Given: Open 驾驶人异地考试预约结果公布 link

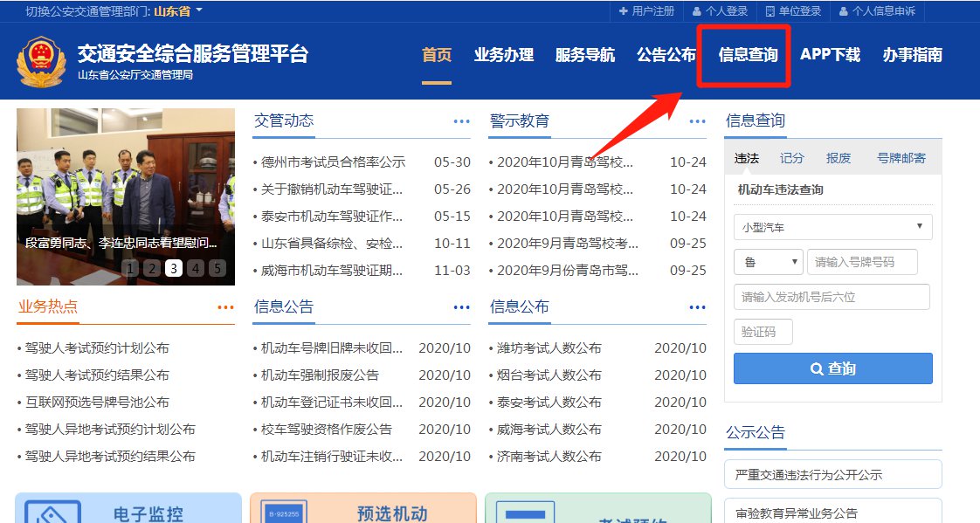Looking at the screenshot, I should click(x=110, y=457).
